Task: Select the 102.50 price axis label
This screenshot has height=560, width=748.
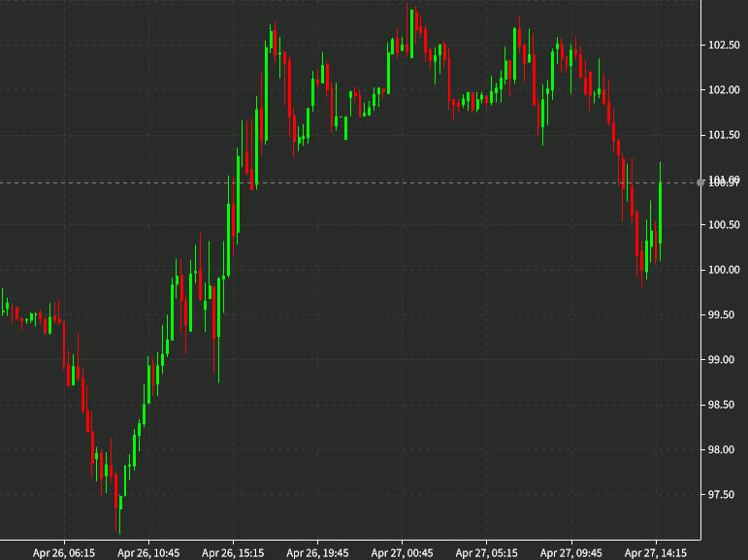Action: 724,45
